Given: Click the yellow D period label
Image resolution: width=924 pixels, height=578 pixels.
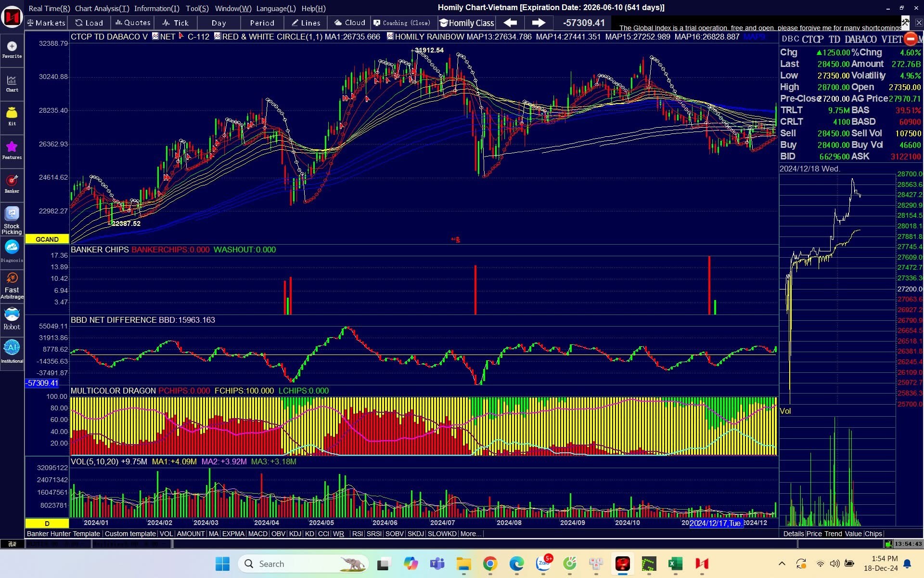Looking at the screenshot, I should [47, 523].
